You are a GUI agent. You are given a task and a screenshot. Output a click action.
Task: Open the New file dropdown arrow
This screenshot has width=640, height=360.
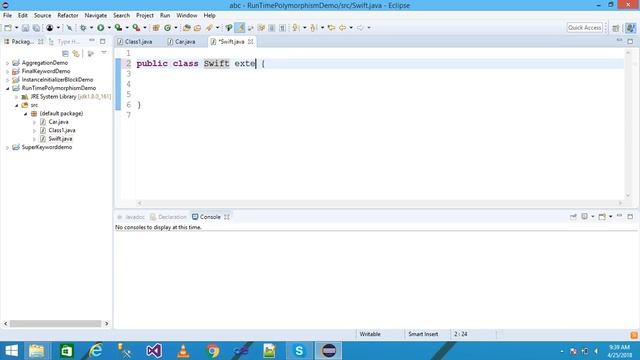(x=16, y=28)
